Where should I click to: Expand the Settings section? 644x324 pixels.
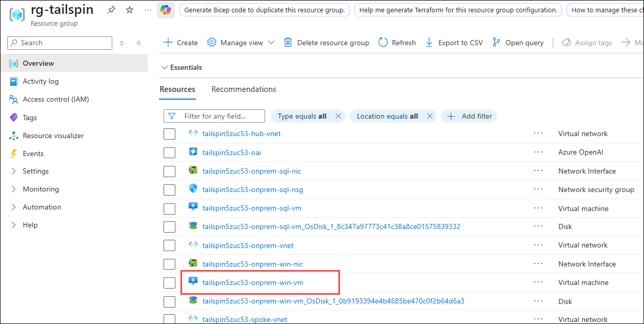(35, 171)
